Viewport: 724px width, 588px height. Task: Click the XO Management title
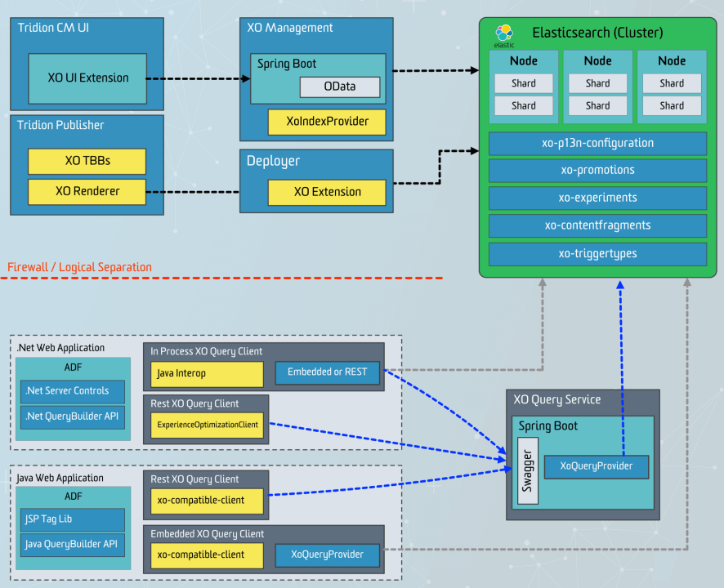point(289,28)
